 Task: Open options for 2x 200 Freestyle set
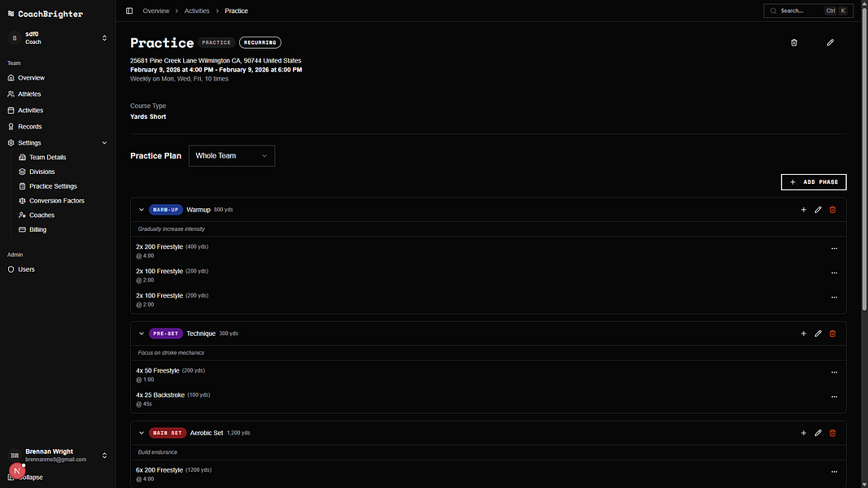834,249
